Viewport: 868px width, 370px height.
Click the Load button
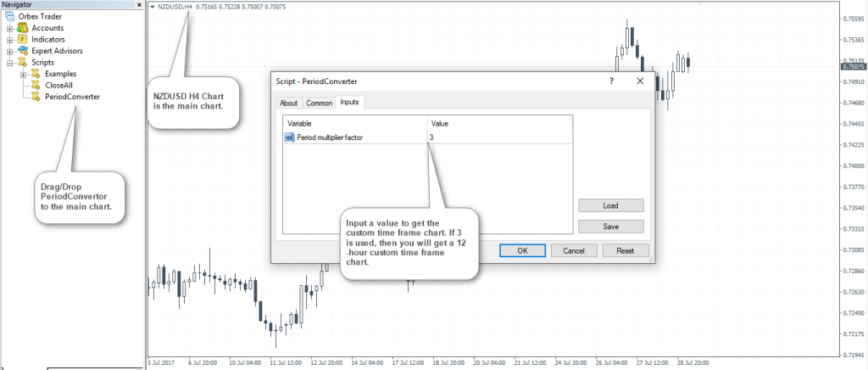click(610, 205)
